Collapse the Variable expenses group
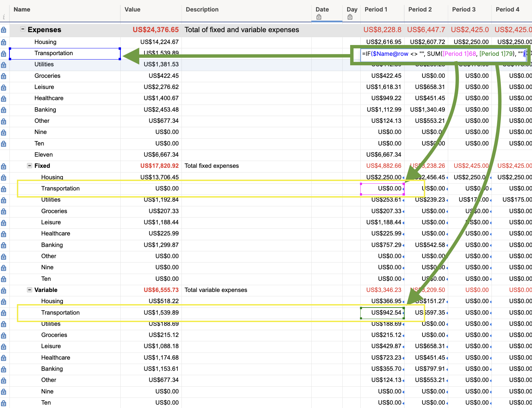 (30, 290)
